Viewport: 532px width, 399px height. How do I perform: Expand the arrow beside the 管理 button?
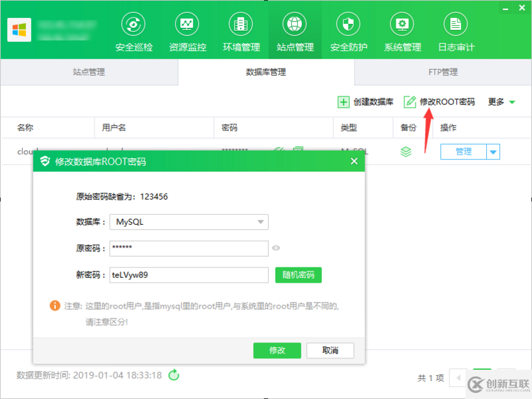(493, 152)
